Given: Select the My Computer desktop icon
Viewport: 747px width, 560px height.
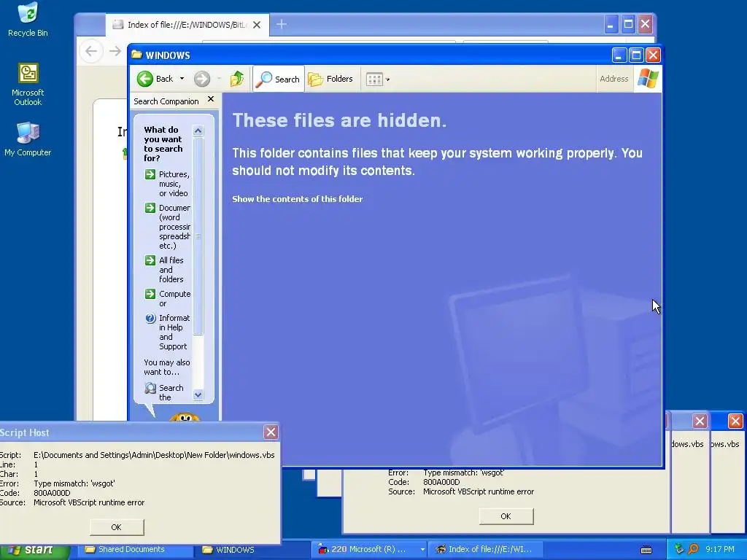Looking at the screenshot, I should (x=28, y=139).
